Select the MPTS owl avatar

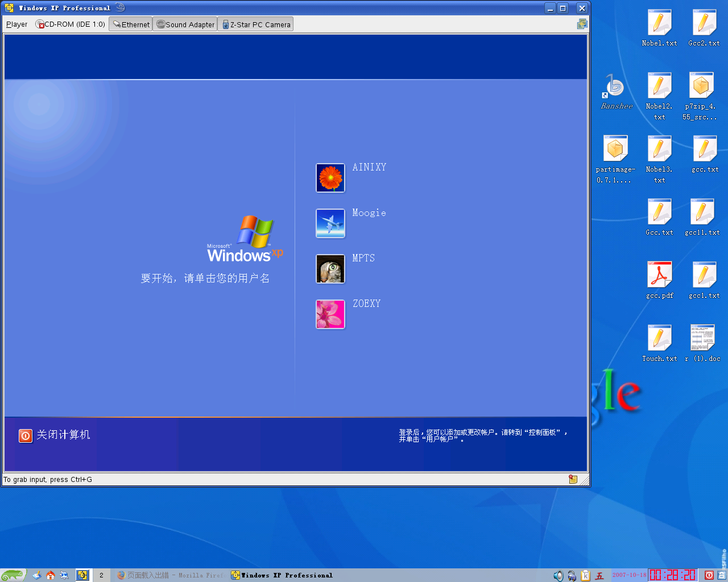(x=330, y=269)
